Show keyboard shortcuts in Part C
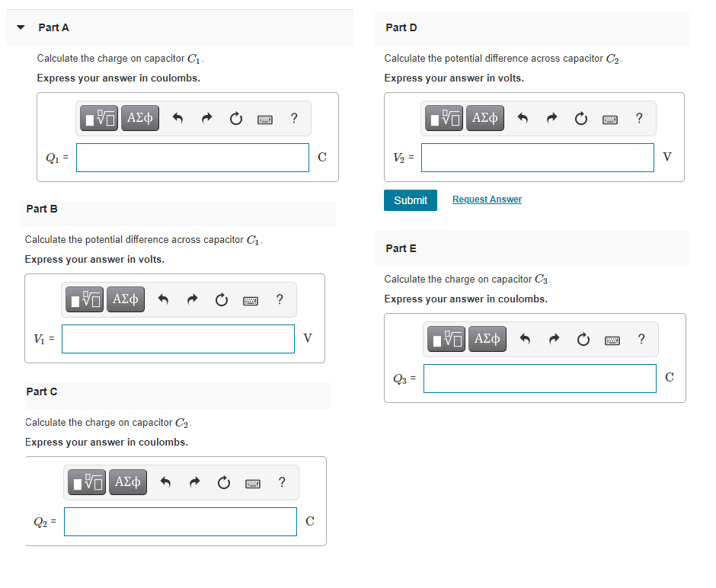This screenshot has height=588, width=716. (253, 484)
